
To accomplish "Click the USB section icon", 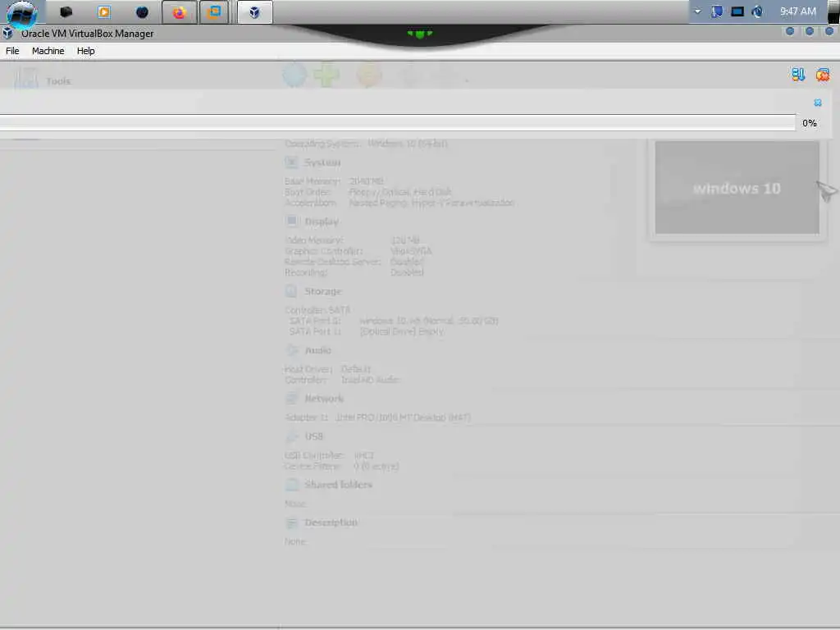I will click(x=291, y=436).
